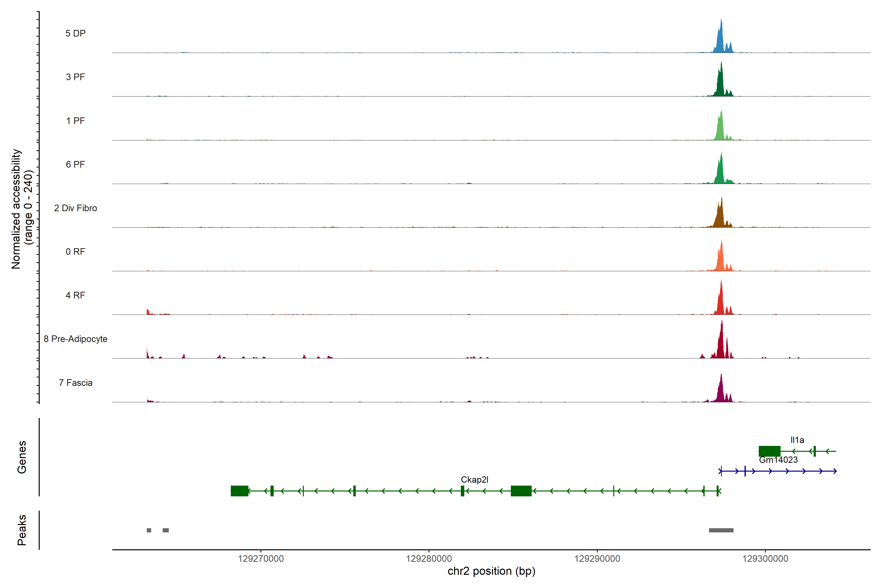Click the 8 Pre-Adipocyte track label
Screen dimensions: 882x588
click(x=75, y=339)
